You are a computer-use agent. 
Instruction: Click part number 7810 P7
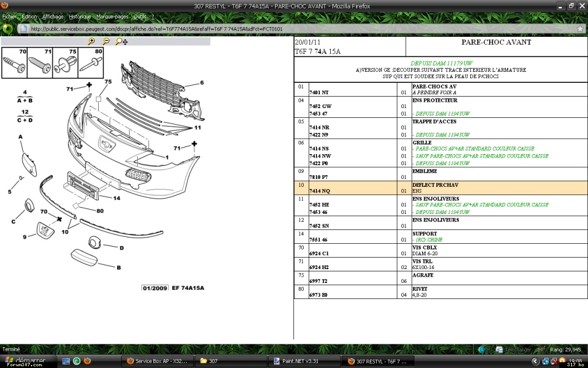(318, 177)
